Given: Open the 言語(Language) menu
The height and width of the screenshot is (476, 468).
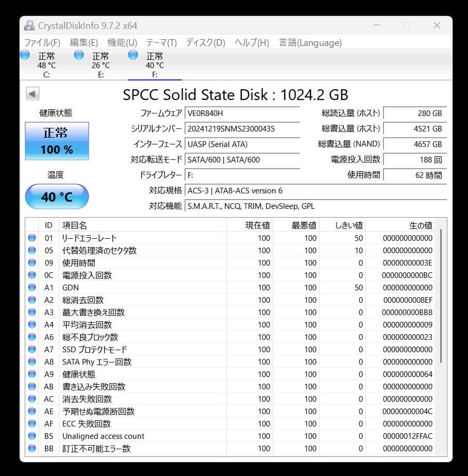Looking at the screenshot, I should (310, 42).
